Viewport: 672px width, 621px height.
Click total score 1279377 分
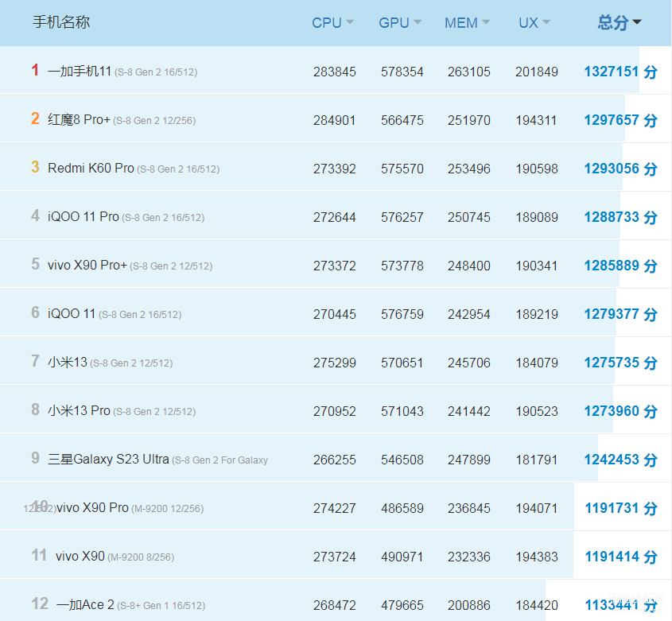pos(620,314)
